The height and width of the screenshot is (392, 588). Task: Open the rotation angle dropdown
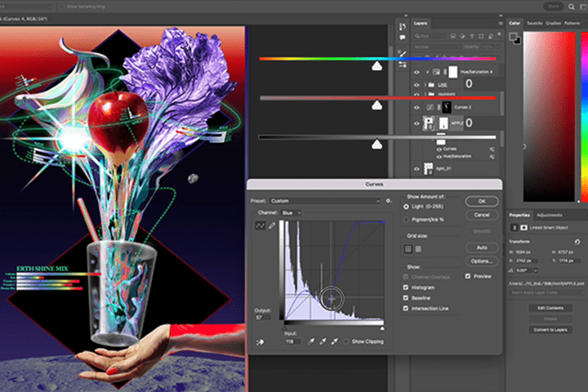coord(536,270)
